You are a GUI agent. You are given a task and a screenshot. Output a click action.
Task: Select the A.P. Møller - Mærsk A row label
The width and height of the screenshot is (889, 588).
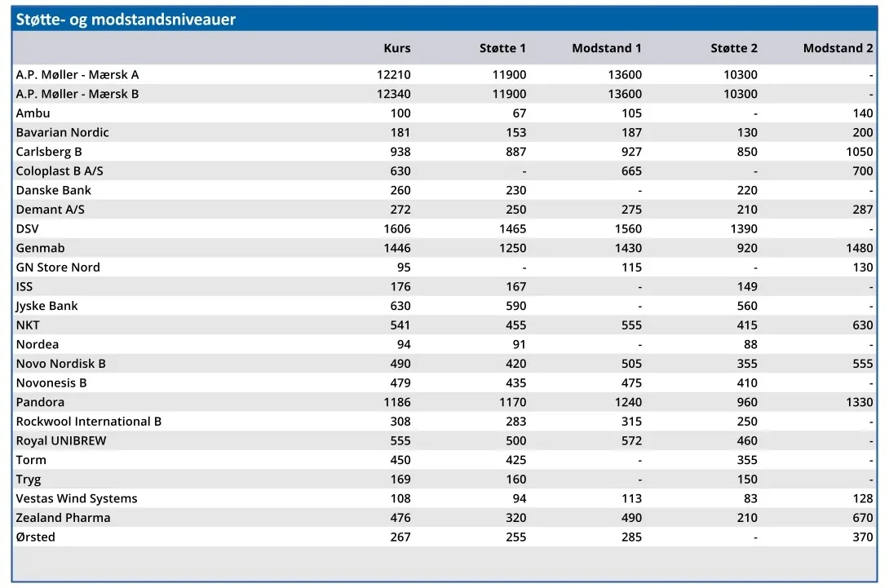click(77, 74)
